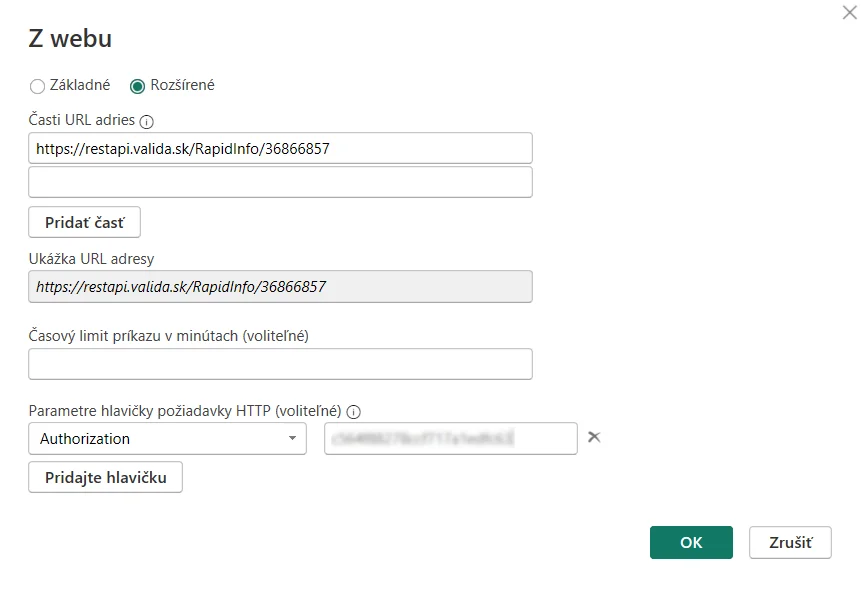Screen dimensions: 865x592
Task: Click the empty second URL part field
Action: 280,182
